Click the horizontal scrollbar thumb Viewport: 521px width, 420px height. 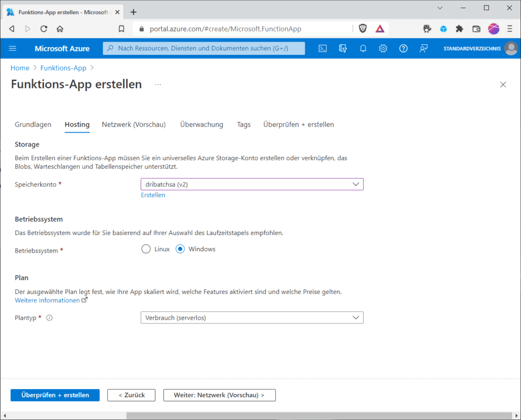tap(319, 415)
